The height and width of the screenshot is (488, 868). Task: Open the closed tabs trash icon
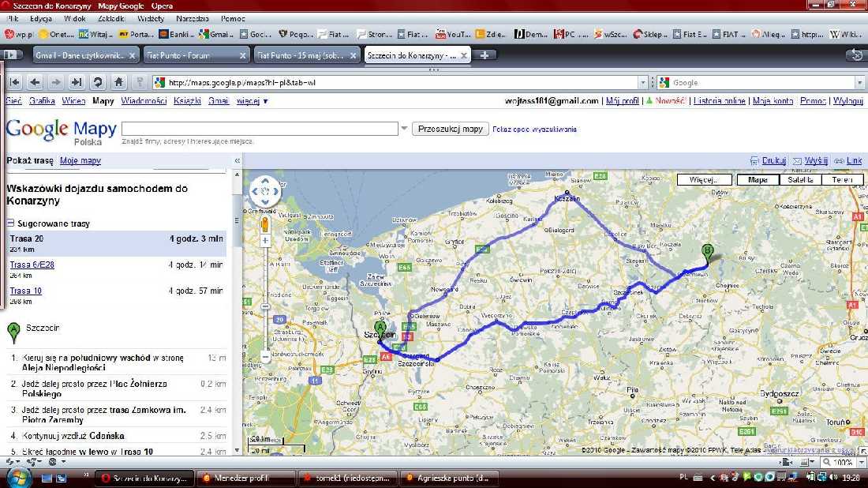coord(856,54)
